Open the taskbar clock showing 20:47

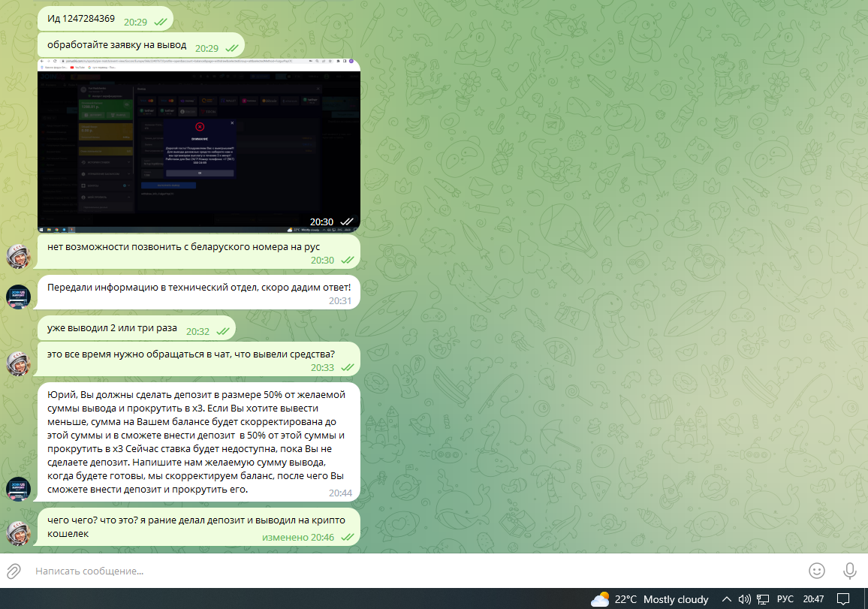813,599
